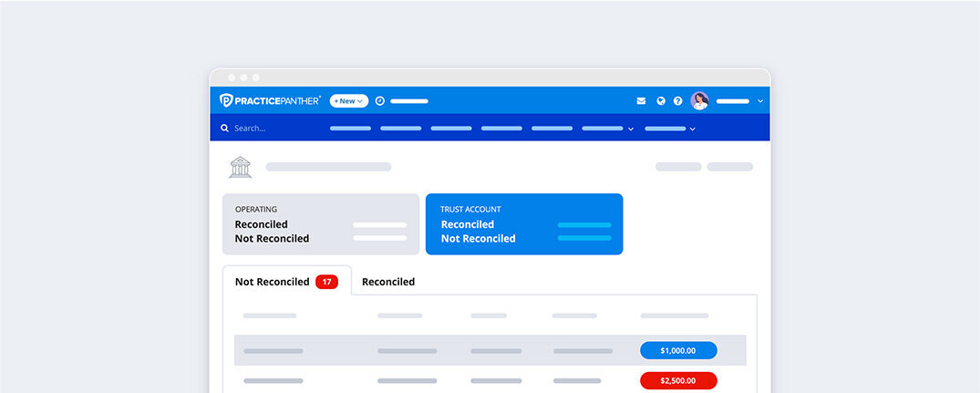Image resolution: width=980 pixels, height=393 pixels.
Task: Expand the sixth navigation item chevron
Action: point(631,129)
